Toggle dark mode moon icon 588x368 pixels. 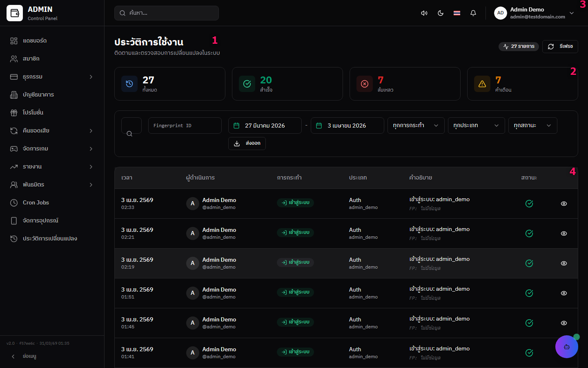441,13
